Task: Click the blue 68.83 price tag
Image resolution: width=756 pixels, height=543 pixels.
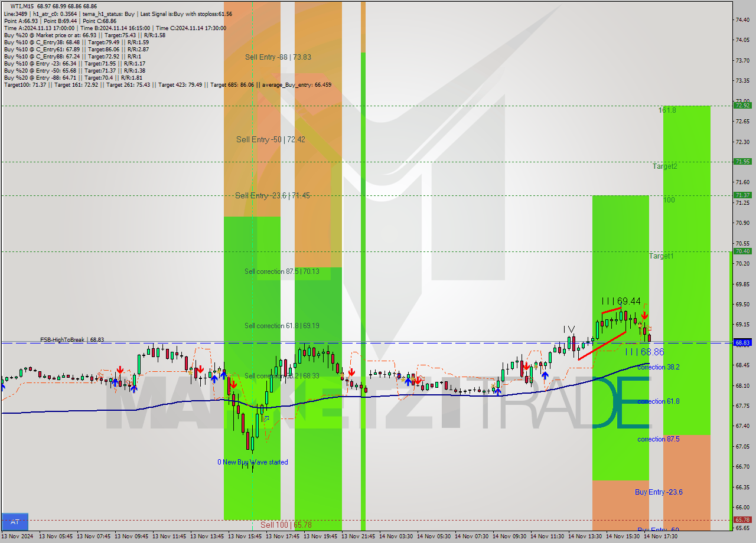Action: 742,342
